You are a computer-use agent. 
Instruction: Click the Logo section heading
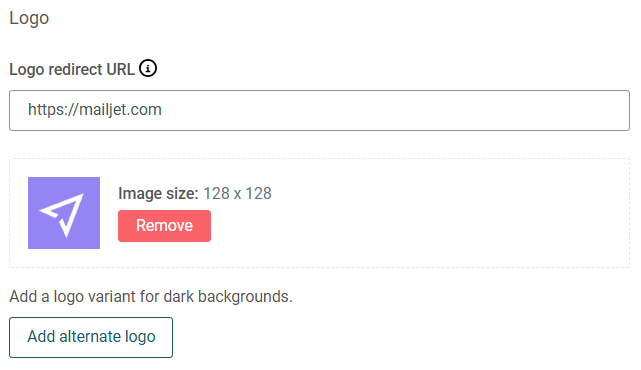click(29, 18)
